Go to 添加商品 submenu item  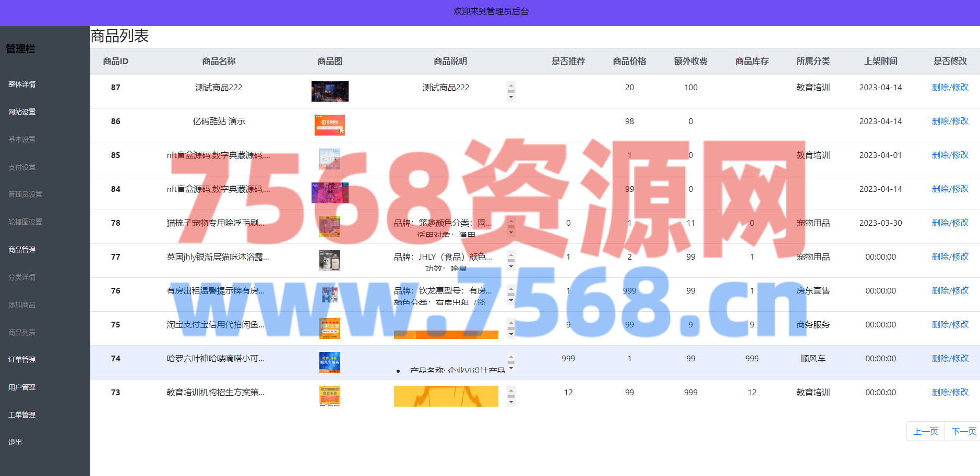[x=22, y=305]
